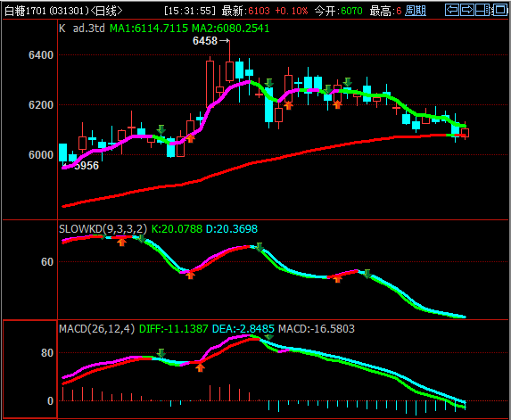Click the 白糖1701 contract title

pos(26,11)
